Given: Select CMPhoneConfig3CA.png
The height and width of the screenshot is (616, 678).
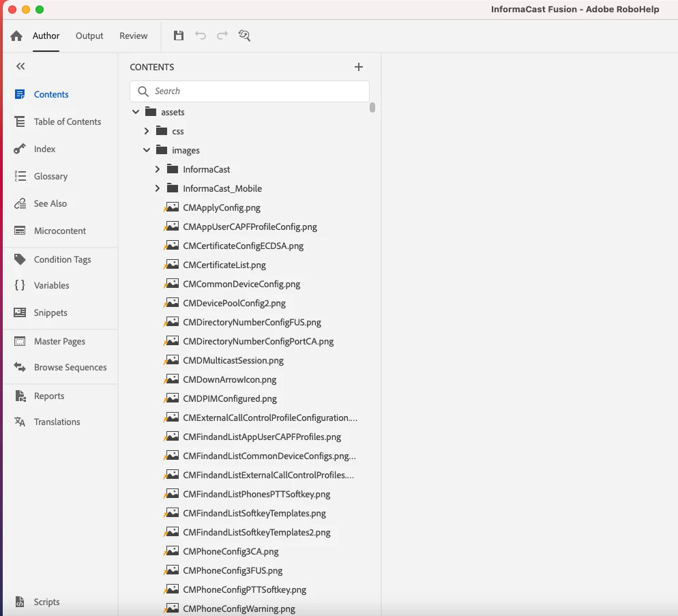Looking at the screenshot, I should coord(231,552).
